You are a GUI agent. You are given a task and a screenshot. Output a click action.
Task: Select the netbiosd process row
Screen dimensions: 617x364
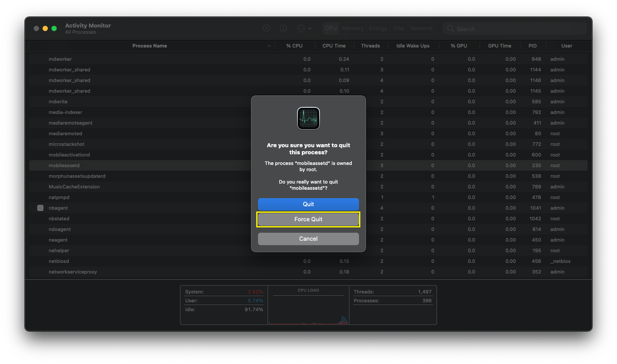154,261
